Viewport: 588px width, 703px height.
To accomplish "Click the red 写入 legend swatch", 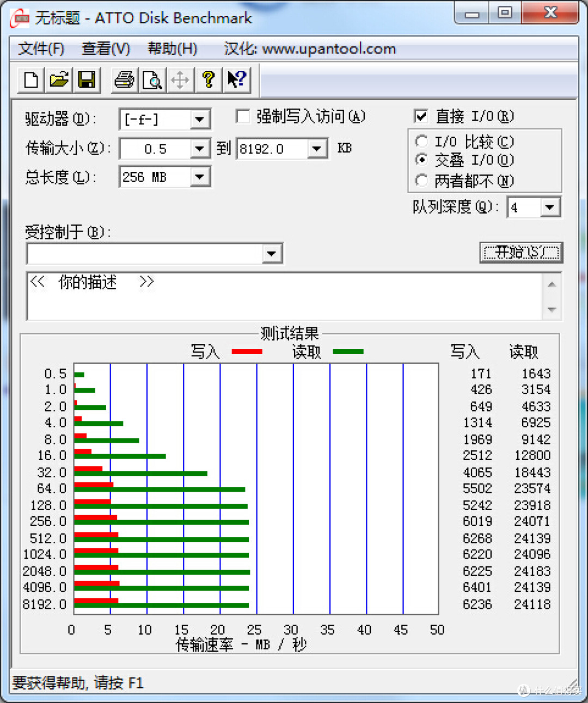I will coord(247,352).
